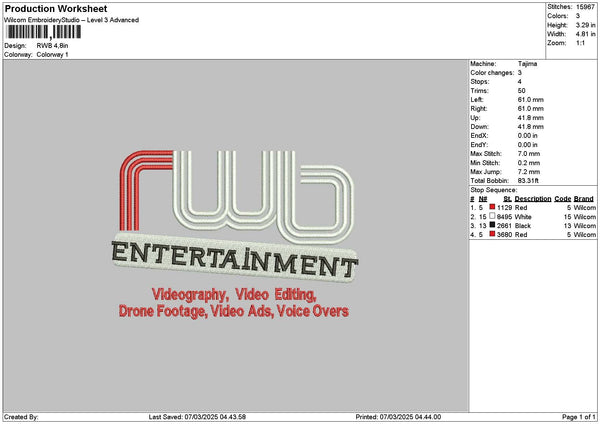Click the 'Colorway 1' value

tap(52, 55)
